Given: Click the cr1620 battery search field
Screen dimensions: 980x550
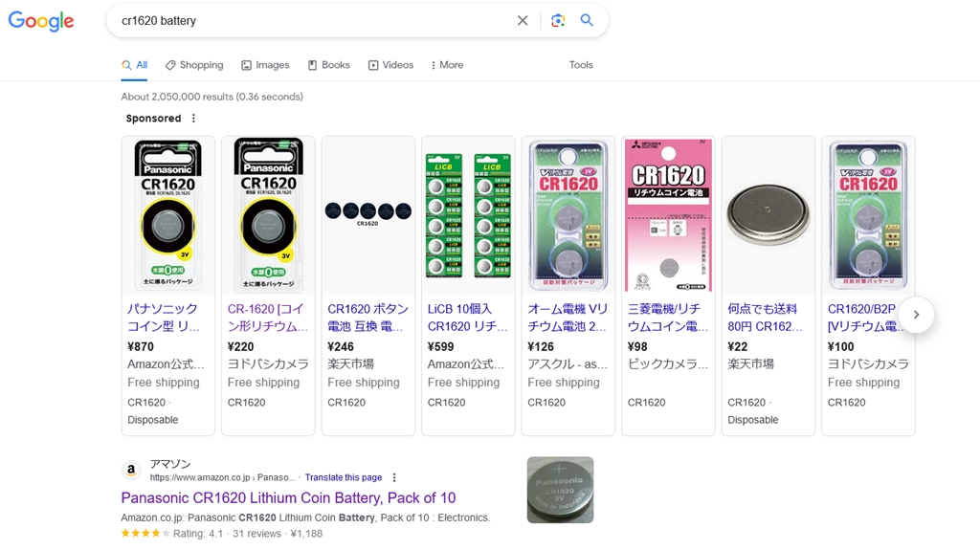Looking at the screenshot, I should tap(306, 20).
